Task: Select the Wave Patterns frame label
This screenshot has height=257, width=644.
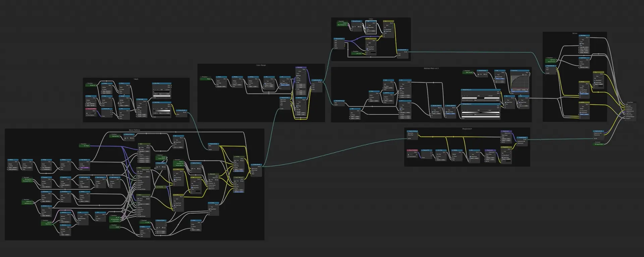Action: click(x=135, y=130)
